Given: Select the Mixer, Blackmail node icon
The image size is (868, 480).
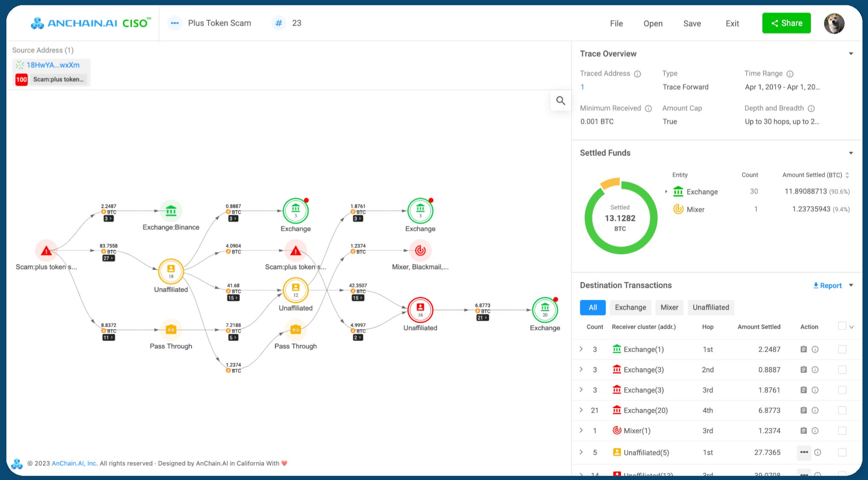Looking at the screenshot, I should click(420, 250).
